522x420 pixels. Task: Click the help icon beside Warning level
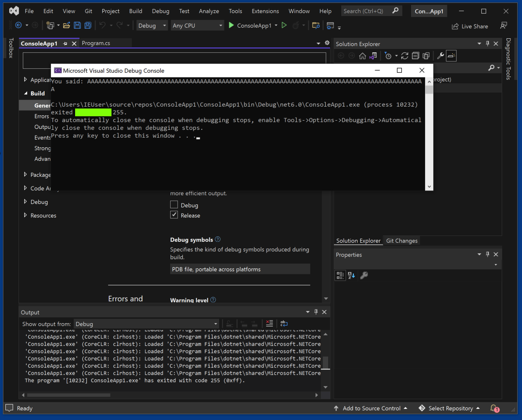click(213, 300)
